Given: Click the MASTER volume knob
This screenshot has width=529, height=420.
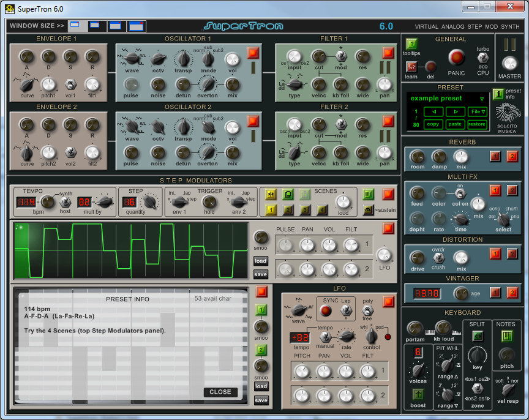Looking at the screenshot, I should pyautogui.click(x=509, y=63).
